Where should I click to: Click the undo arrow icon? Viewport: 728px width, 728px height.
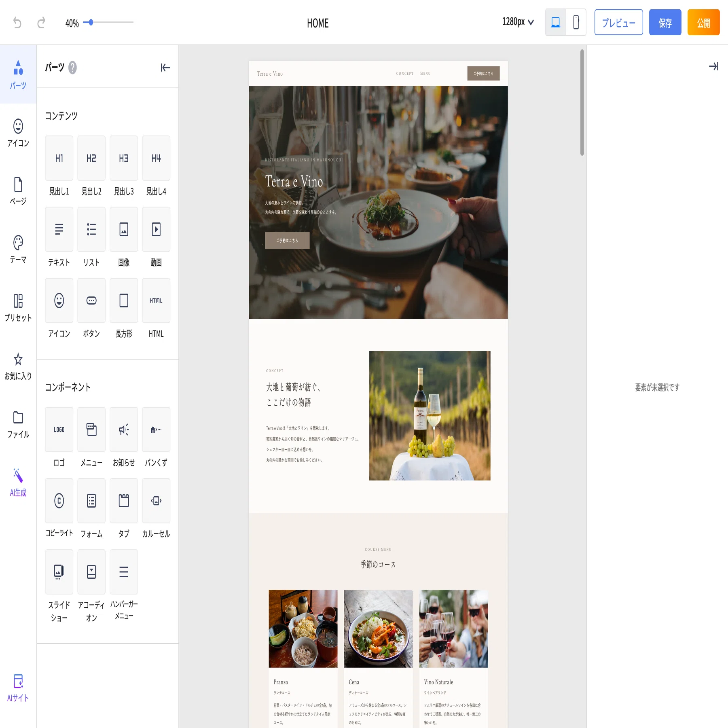point(17,23)
